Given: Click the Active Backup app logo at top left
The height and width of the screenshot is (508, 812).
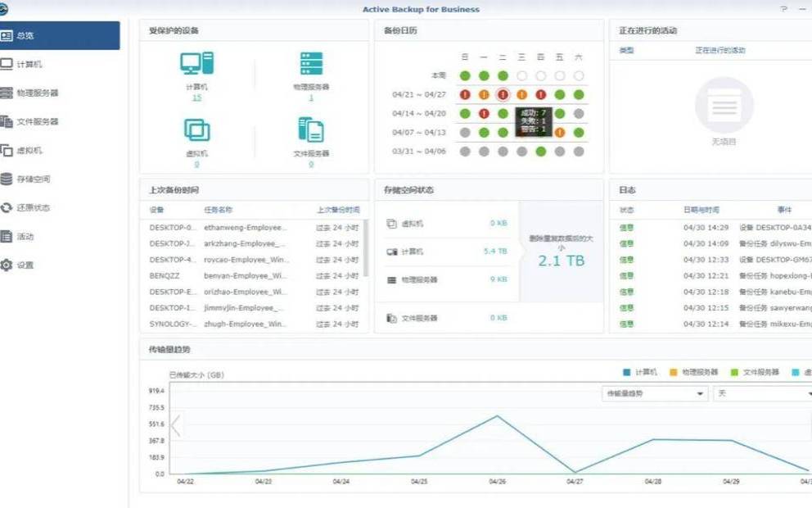Looking at the screenshot, I should point(3,9).
